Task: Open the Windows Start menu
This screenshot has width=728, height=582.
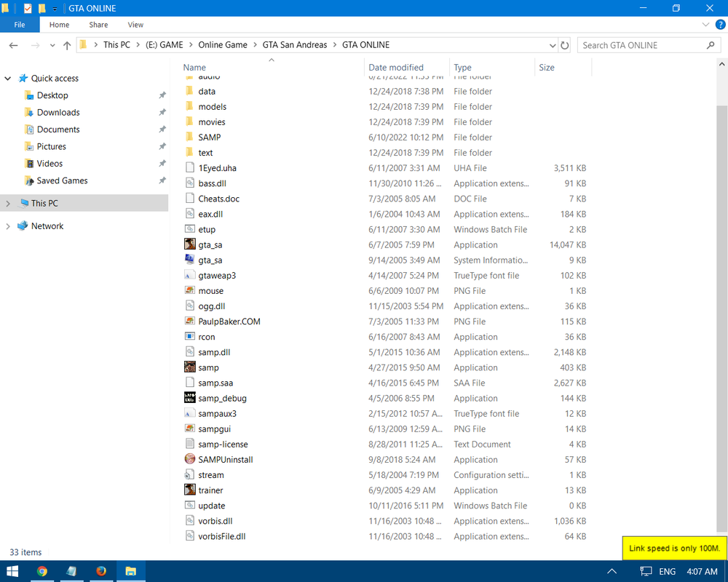Action: point(12,571)
